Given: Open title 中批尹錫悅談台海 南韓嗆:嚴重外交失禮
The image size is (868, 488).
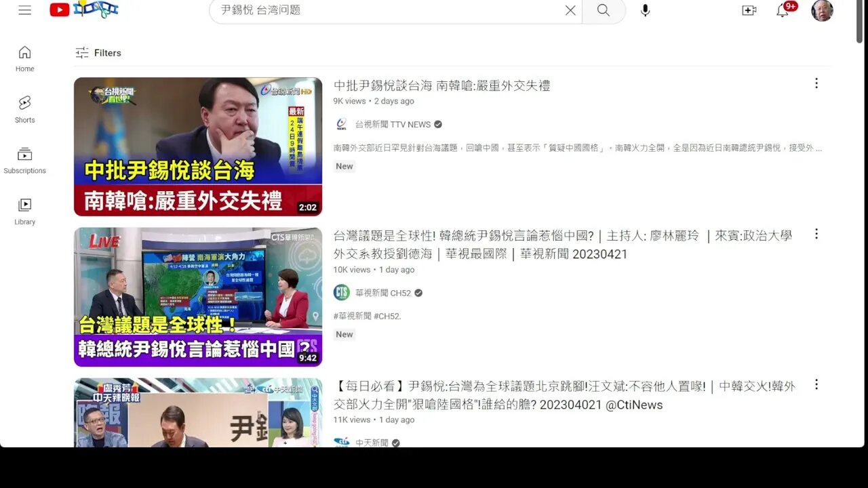Looking at the screenshot, I should [441, 85].
